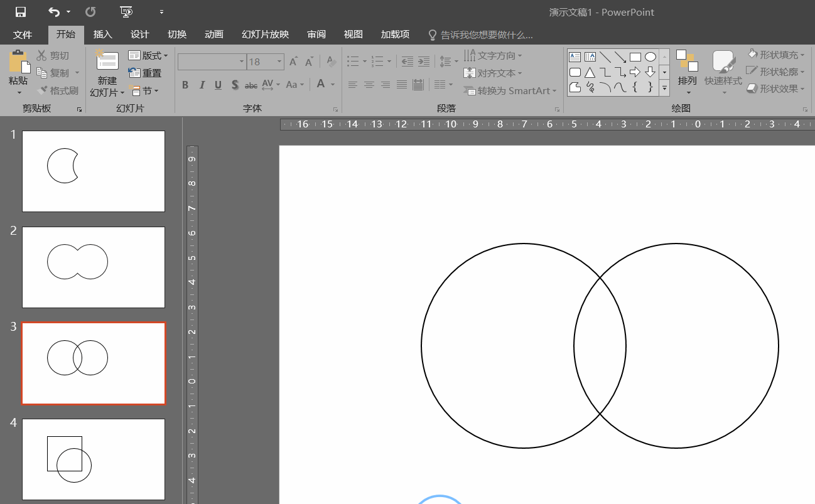The image size is (815, 504).
Task: Open the font size dropdown showing 18
Action: (279, 62)
